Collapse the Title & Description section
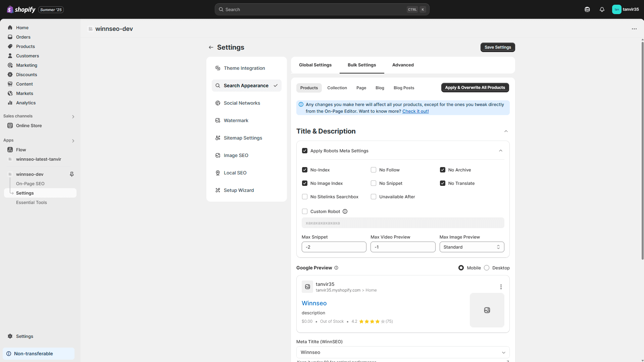This screenshot has height=362, width=644. coord(506,131)
